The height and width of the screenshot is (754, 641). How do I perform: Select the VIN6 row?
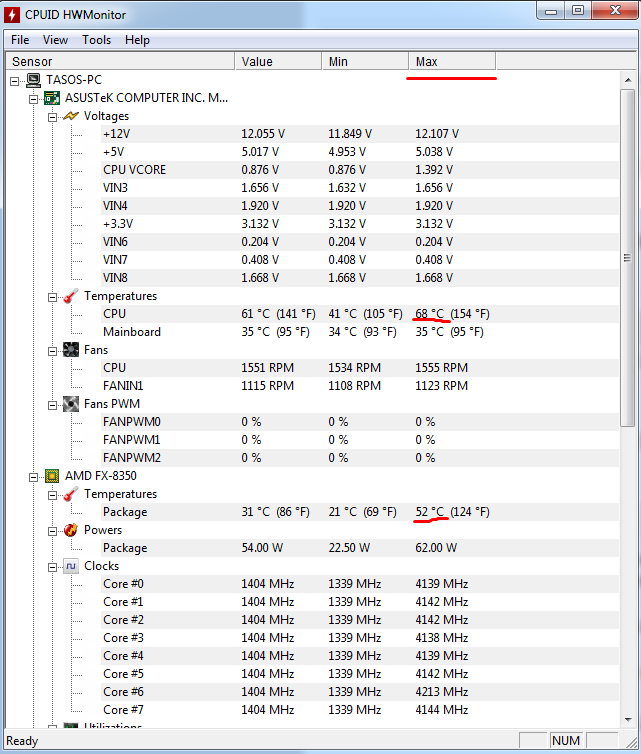360,242
